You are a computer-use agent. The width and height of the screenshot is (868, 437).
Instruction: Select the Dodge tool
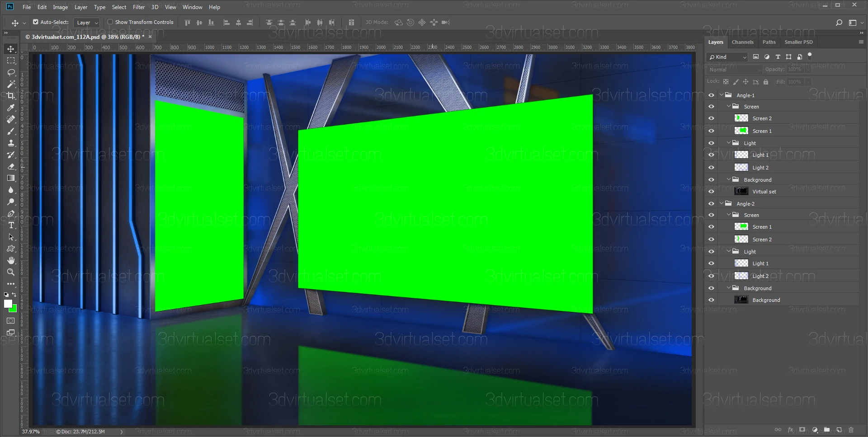coord(11,202)
